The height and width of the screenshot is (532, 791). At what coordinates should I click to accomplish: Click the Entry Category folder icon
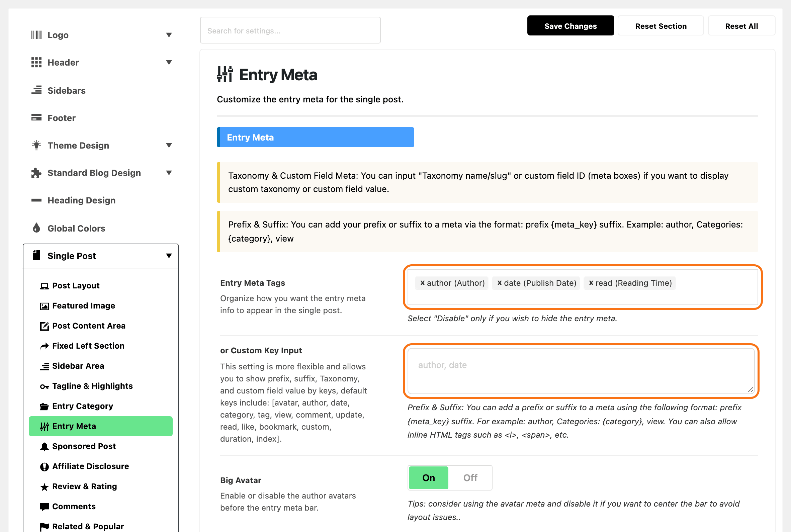click(x=45, y=407)
